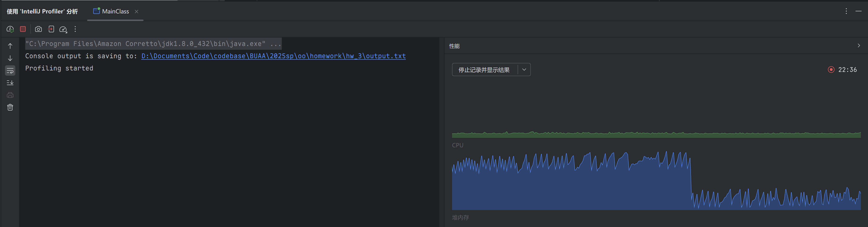Viewport: 868px width, 227px height.
Task: Click the down arrow console navigation icon
Action: tap(10, 58)
